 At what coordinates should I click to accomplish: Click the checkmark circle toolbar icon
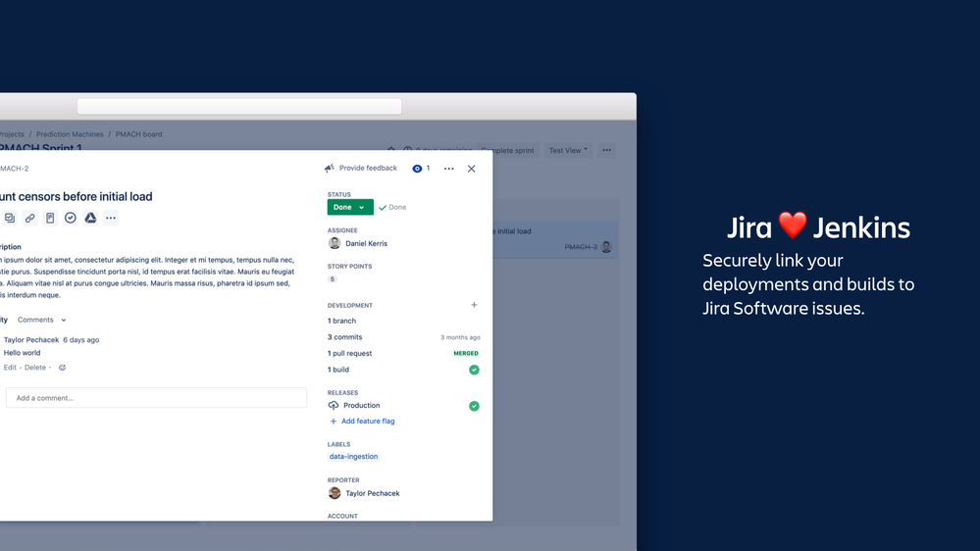(x=70, y=218)
